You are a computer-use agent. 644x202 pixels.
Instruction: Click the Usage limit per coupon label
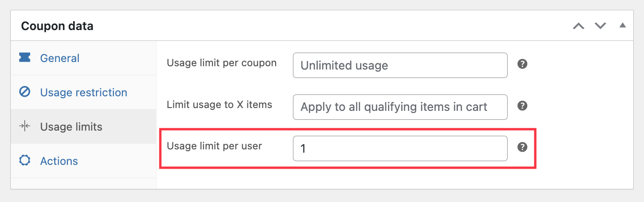[x=221, y=62]
